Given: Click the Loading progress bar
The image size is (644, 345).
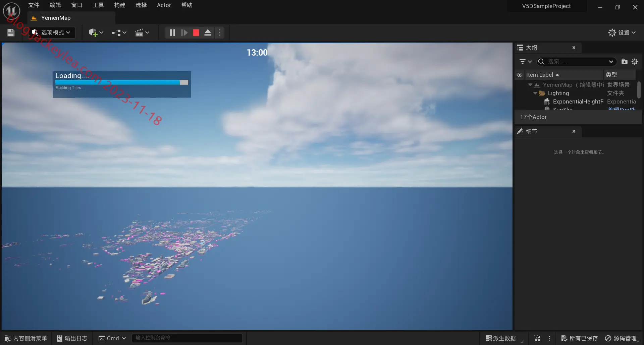Looking at the screenshot, I should pos(122,82).
